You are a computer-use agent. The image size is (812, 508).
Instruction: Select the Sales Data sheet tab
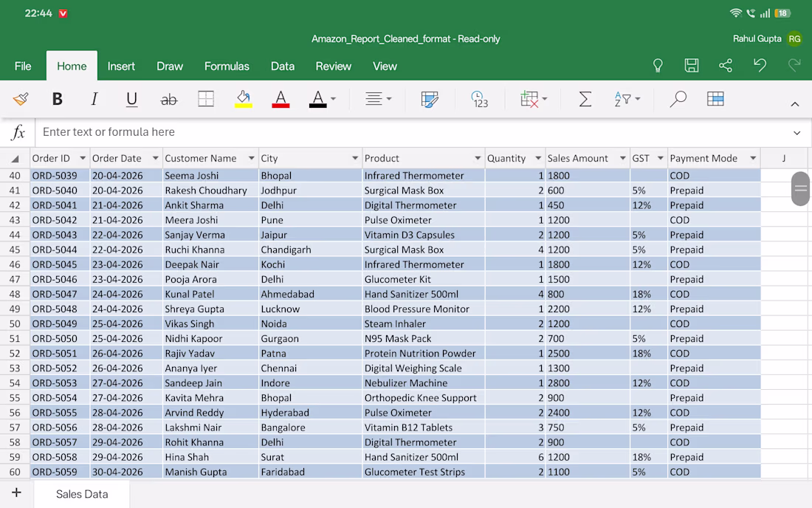pos(82,494)
